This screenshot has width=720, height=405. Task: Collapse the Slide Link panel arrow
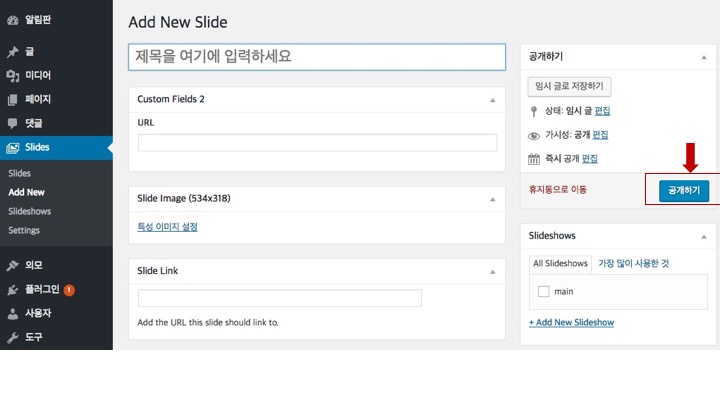coord(492,272)
